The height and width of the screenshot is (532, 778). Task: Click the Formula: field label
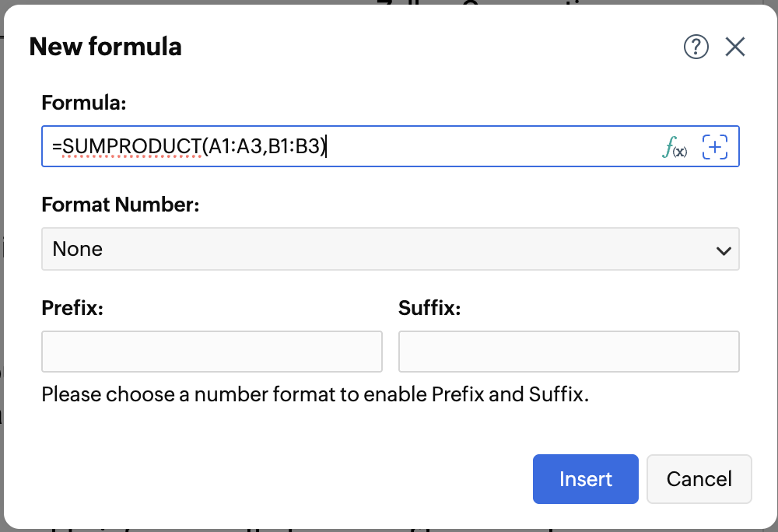tap(84, 103)
